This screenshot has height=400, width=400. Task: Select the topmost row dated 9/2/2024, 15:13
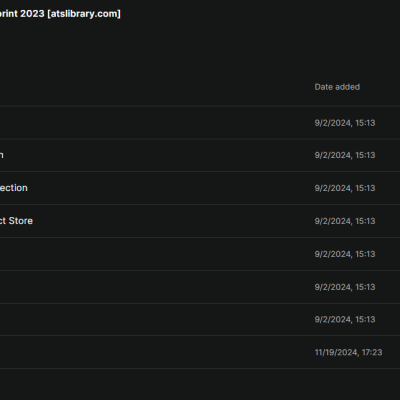[200, 123]
